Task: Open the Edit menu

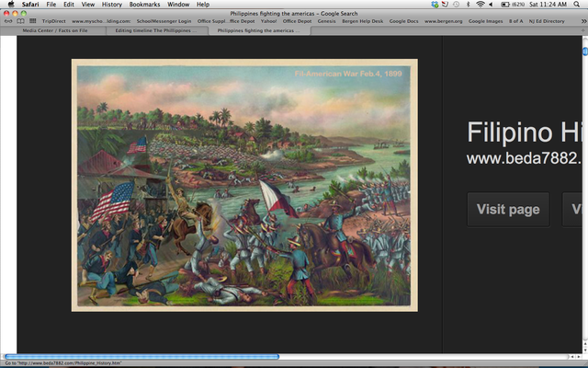Action: coord(69,5)
